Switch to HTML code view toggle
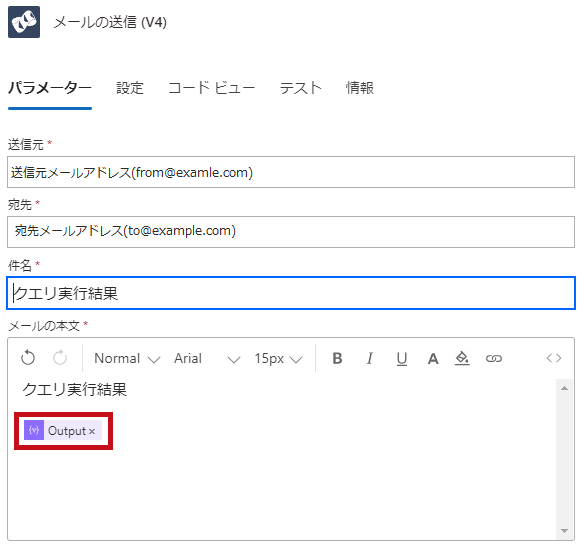Viewport: 581px width, 547px height. [x=554, y=358]
